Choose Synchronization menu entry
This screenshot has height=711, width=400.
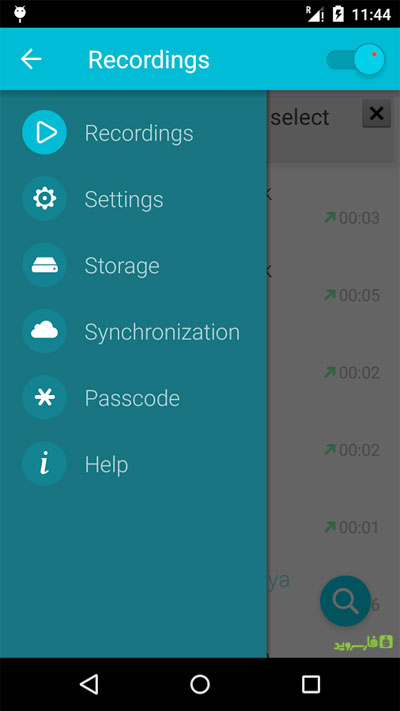(162, 332)
